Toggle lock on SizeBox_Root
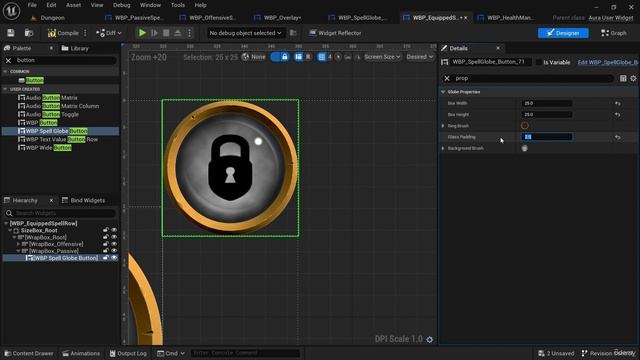 click(x=106, y=230)
